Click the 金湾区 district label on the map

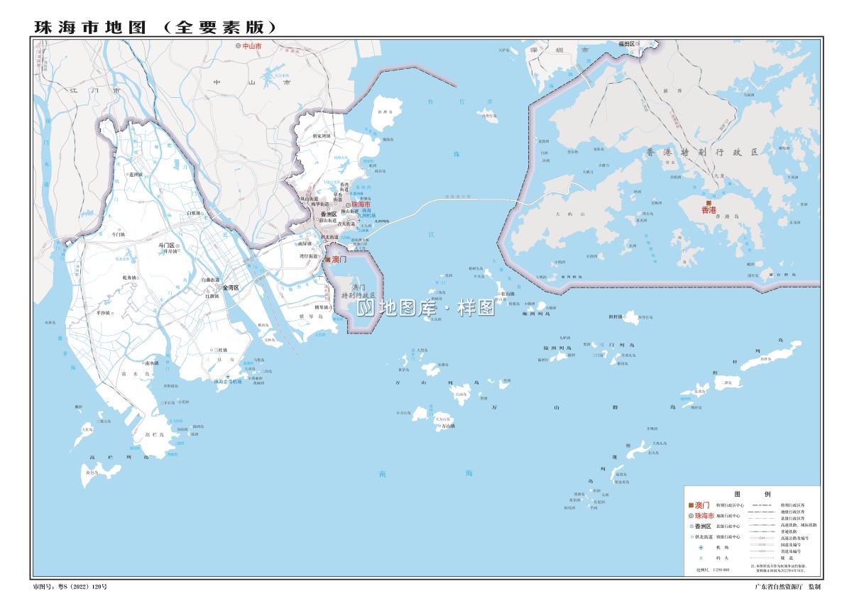click(231, 287)
